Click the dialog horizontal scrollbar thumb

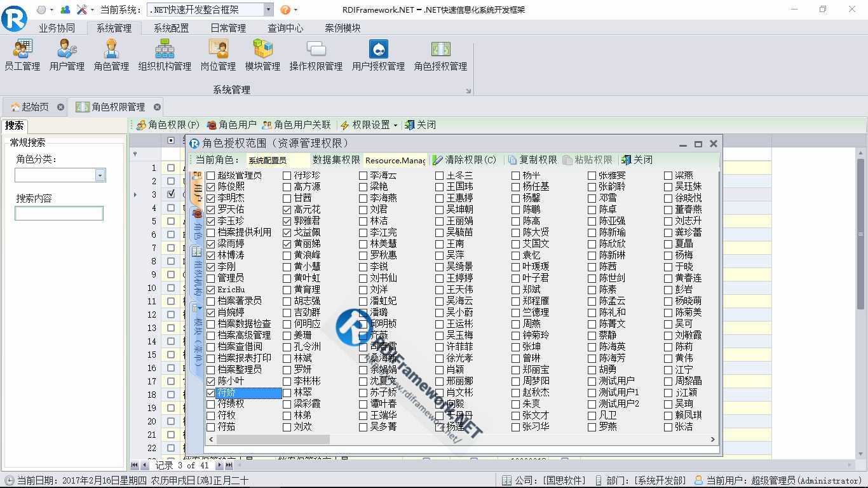tap(273, 439)
